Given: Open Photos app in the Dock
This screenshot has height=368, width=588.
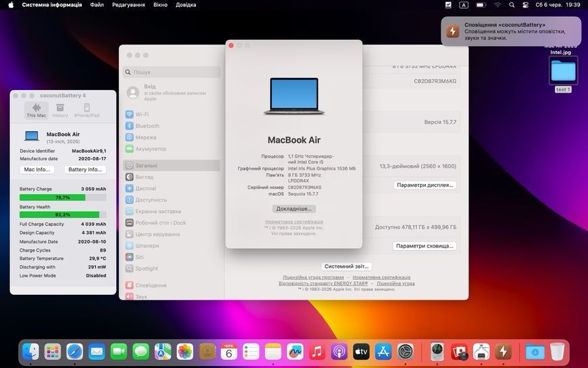Looking at the screenshot, I should coord(185,352).
